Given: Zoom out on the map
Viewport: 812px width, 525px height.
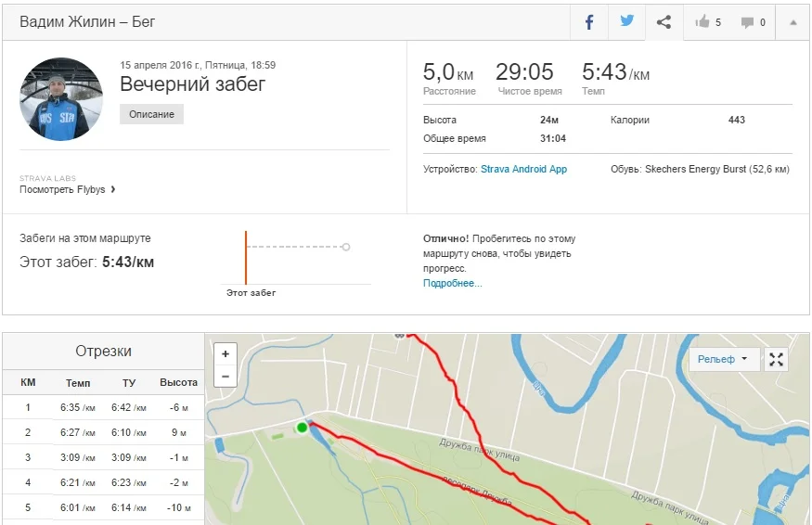Looking at the screenshot, I should click(x=225, y=376).
